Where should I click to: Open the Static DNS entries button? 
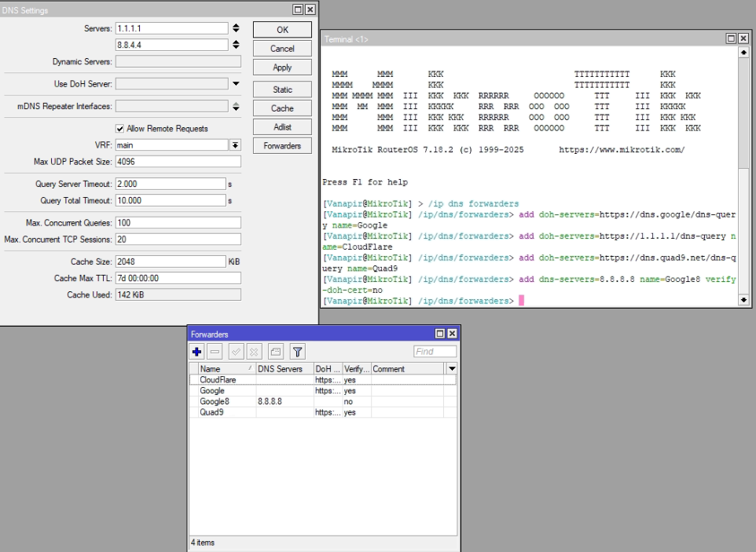[x=283, y=90]
